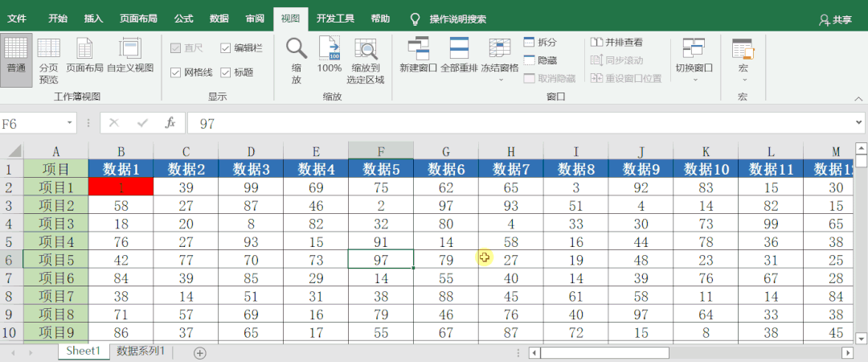This screenshot has height=362, width=868.
Task: Open the Formulas (公式) ribbon tab
Action: pos(184,19)
